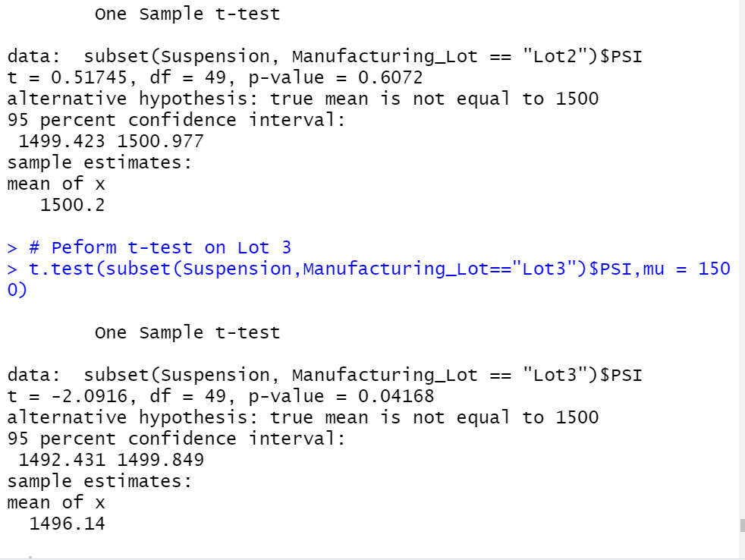Image resolution: width=745 pixels, height=560 pixels.
Task: Click the Lot3 alternative hypothesis line
Action: point(303,417)
